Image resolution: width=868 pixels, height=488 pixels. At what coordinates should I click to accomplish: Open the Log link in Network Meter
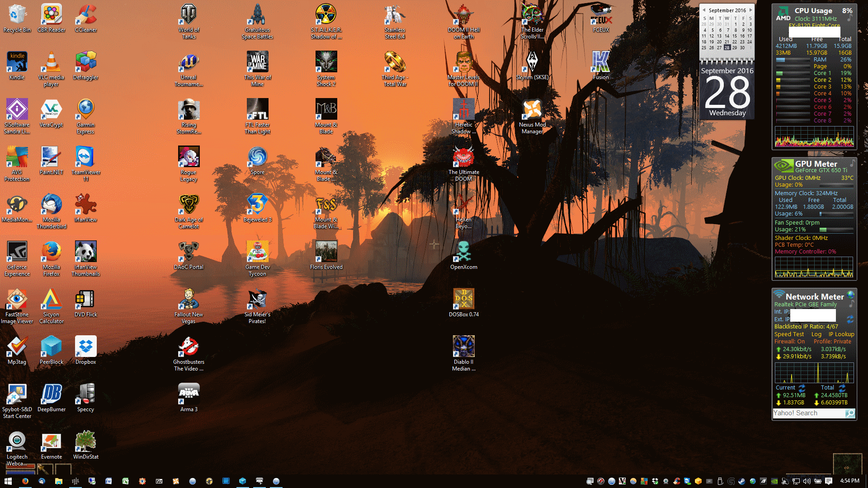coord(816,334)
